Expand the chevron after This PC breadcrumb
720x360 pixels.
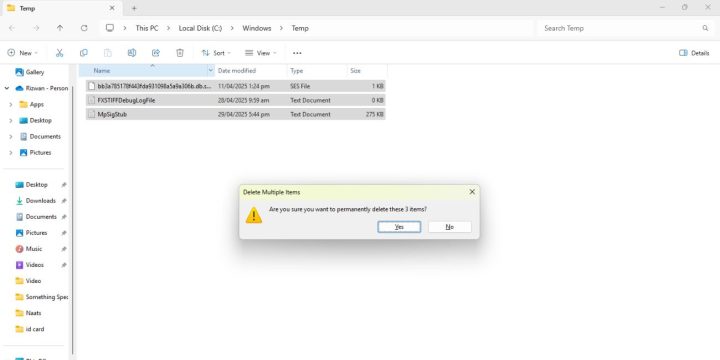point(169,28)
